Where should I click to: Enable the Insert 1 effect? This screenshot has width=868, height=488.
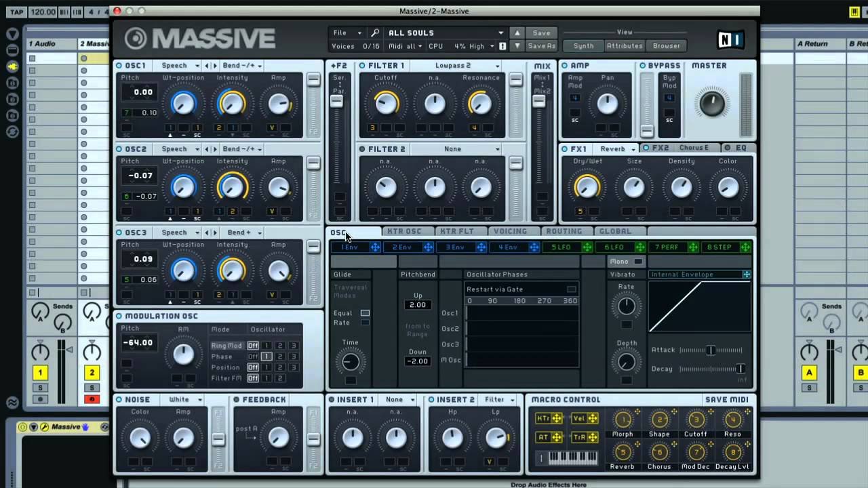(332, 400)
